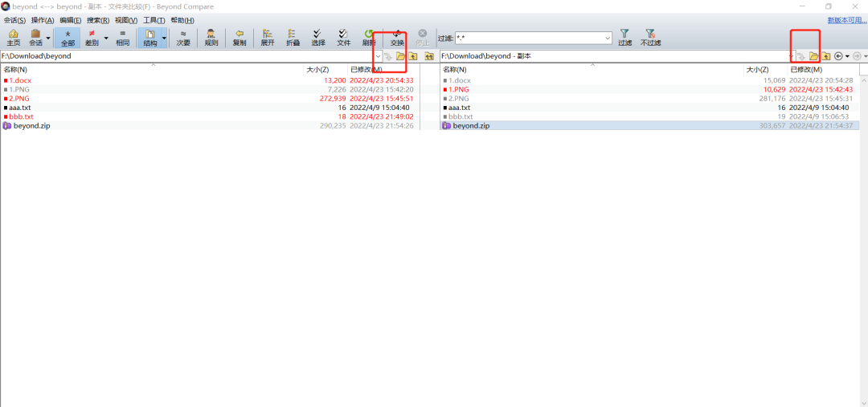Open the 工具(T) menu
Viewport: 868px width, 407px height.
(154, 20)
